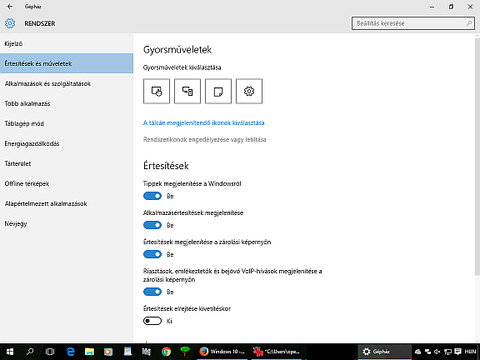The width and height of the screenshot is (480, 360).
Task: Click the Gépház settings taskbar button
Action: tap(384, 352)
